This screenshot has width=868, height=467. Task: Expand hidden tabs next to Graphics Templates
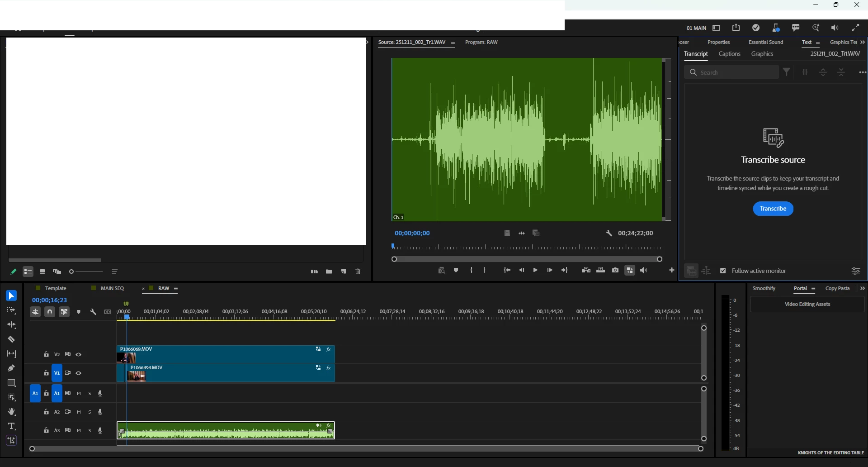[x=863, y=42]
